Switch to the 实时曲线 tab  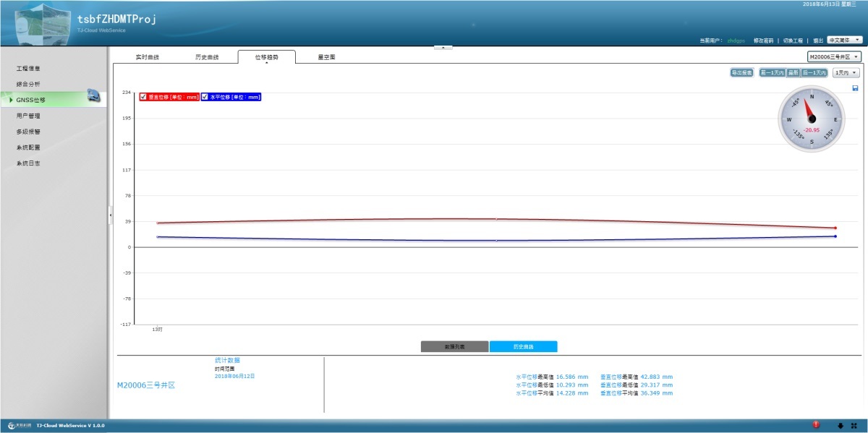pyautogui.click(x=148, y=56)
